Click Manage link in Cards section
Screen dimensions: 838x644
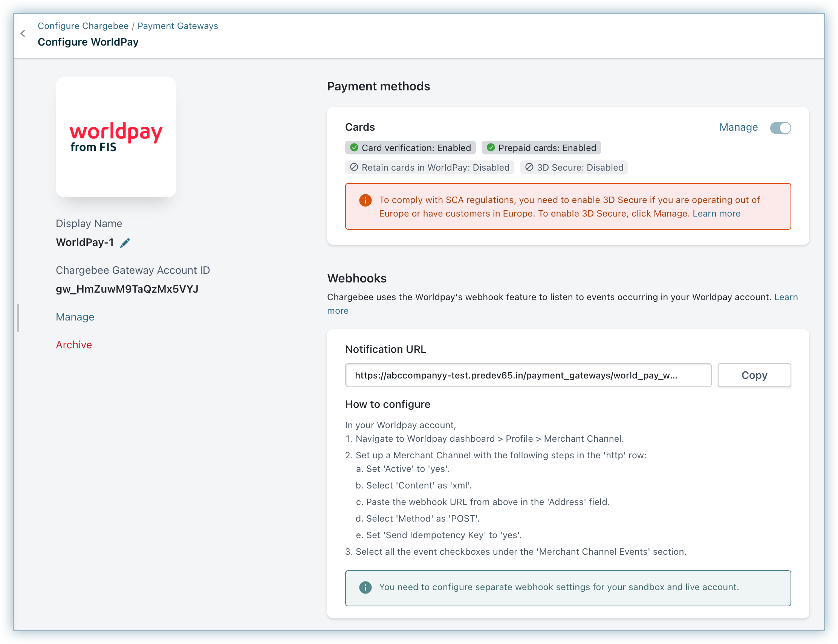pos(738,127)
